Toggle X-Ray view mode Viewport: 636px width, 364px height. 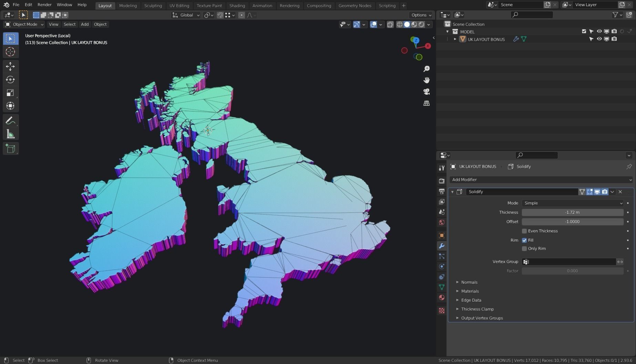(390, 24)
